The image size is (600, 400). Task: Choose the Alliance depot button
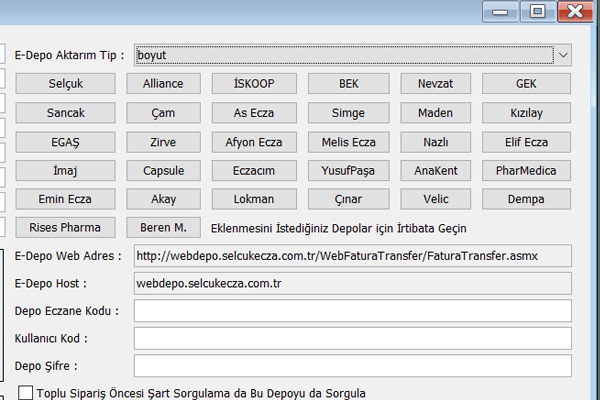click(x=163, y=83)
